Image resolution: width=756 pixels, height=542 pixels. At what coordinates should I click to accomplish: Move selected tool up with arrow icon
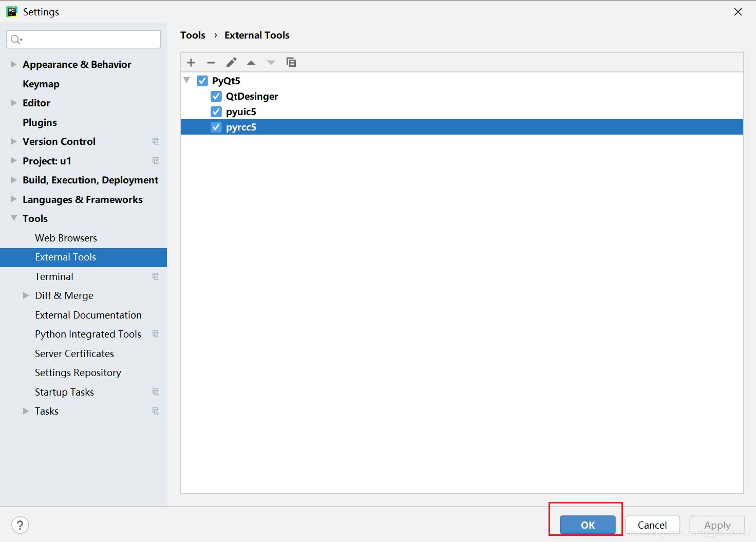[x=251, y=63]
